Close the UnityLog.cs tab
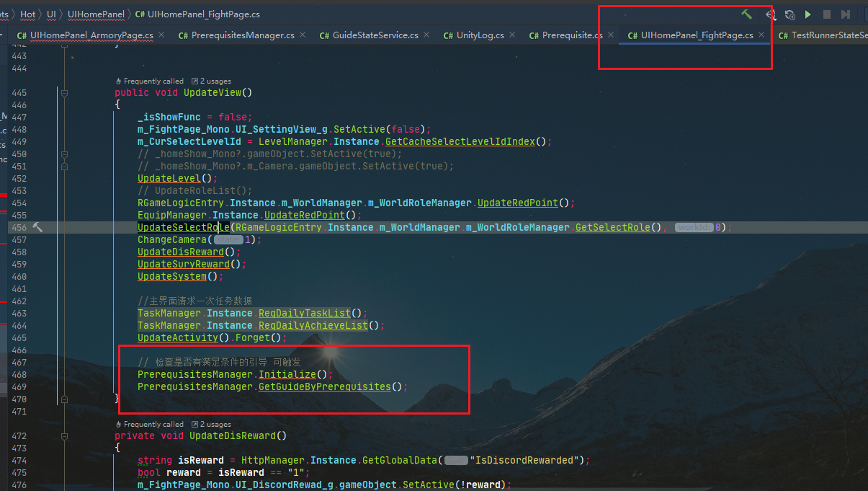 pyautogui.click(x=512, y=35)
